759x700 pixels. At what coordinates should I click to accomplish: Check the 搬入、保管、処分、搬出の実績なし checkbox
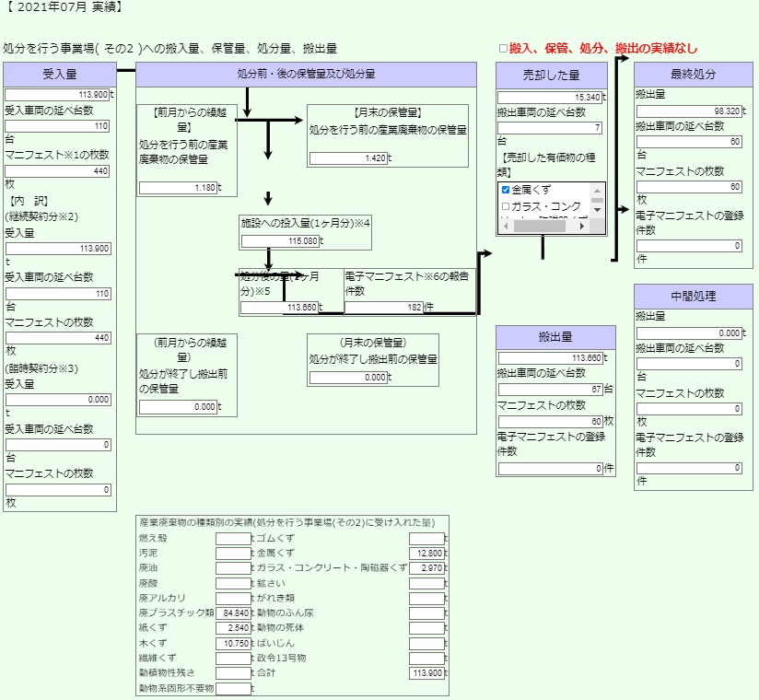(503, 48)
